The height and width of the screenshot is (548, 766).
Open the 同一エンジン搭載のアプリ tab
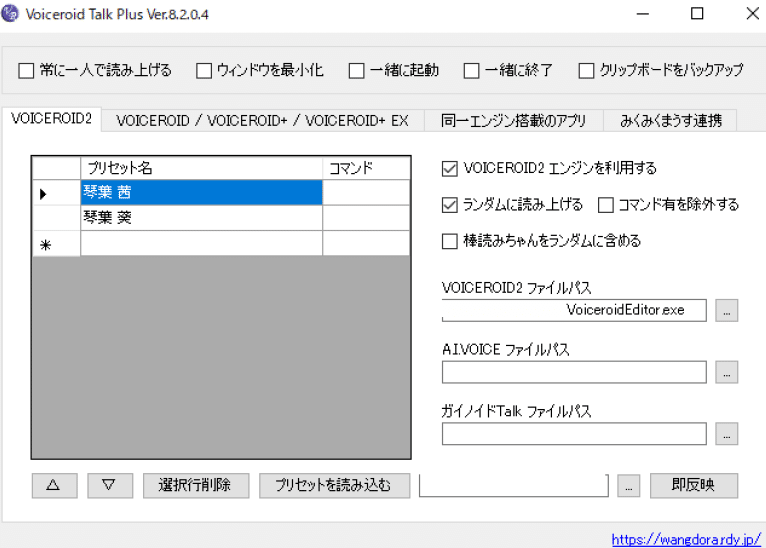[x=513, y=121]
